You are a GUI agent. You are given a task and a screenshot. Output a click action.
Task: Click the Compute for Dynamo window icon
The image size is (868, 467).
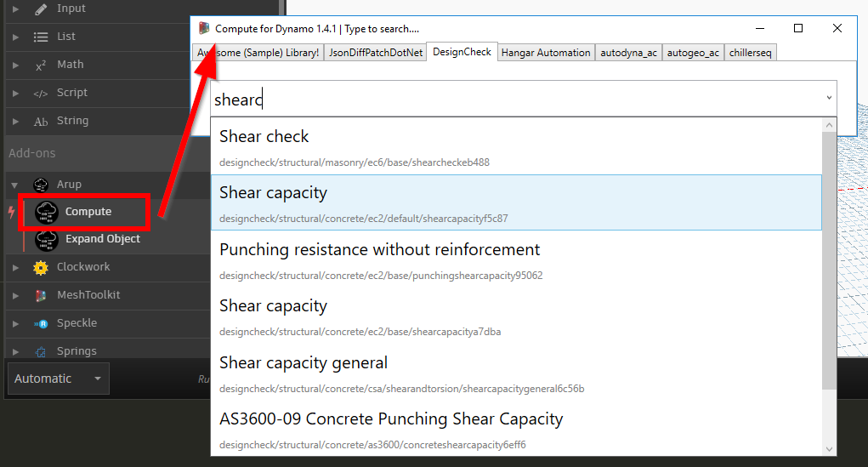coord(204,28)
